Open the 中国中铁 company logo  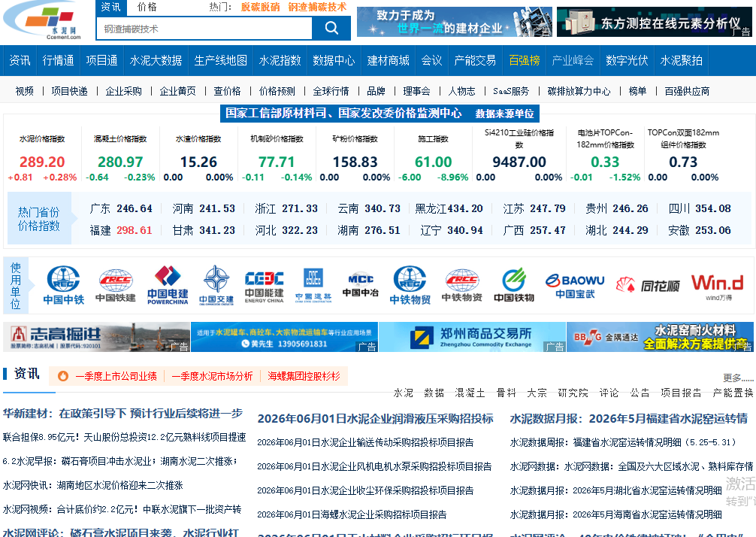(x=64, y=285)
